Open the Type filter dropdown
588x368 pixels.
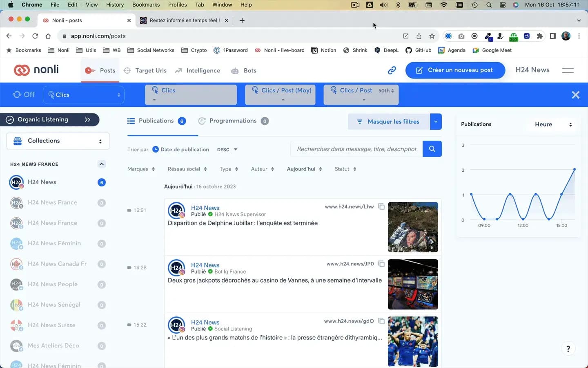tap(229, 169)
